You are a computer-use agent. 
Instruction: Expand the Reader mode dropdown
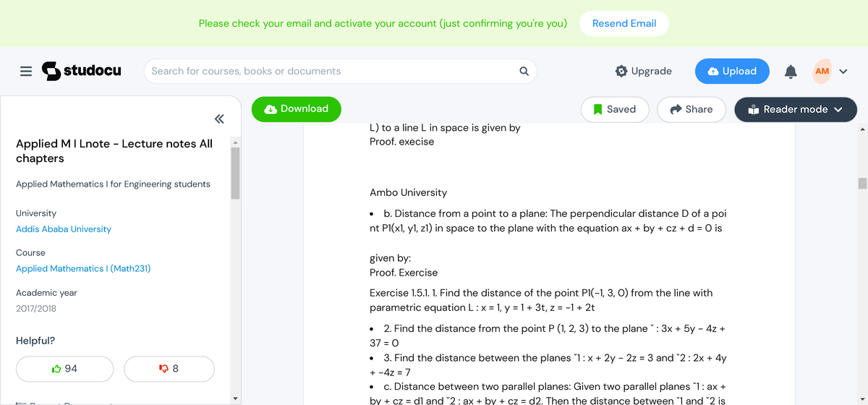pos(796,109)
